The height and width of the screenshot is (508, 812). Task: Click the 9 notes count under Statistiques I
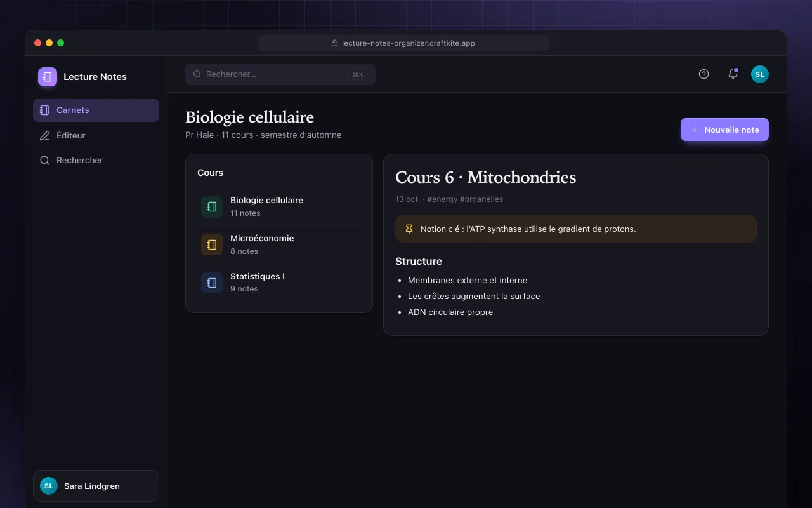[x=244, y=289]
